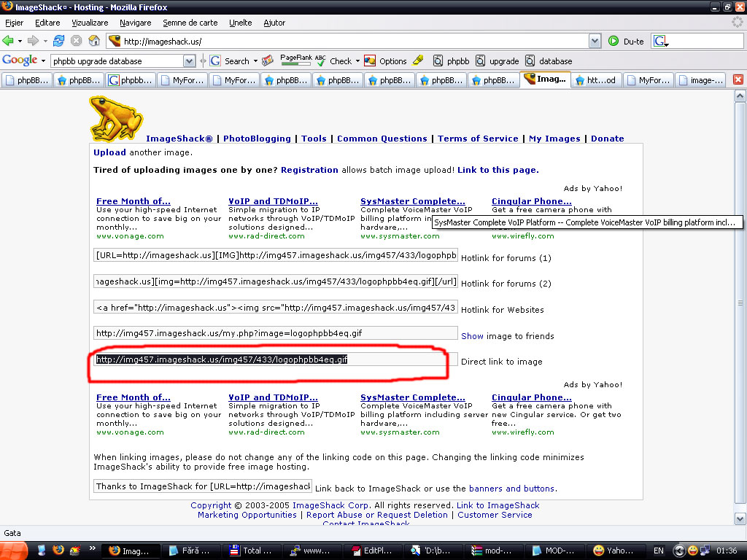The width and height of the screenshot is (747, 560).
Task: Click the ImageShack yellow frog logo
Action: pos(116,119)
